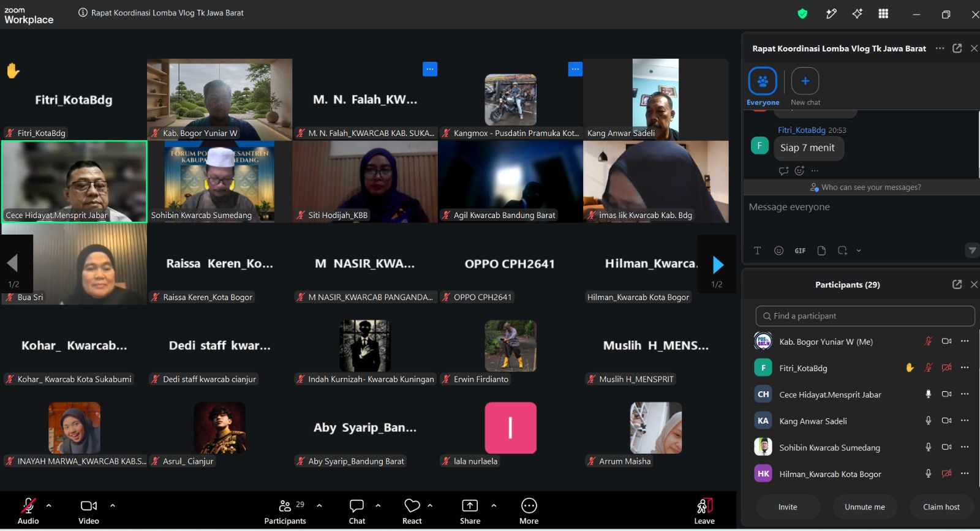The image size is (980, 531).
Task: Insert a GIF in chat
Action: pos(800,250)
